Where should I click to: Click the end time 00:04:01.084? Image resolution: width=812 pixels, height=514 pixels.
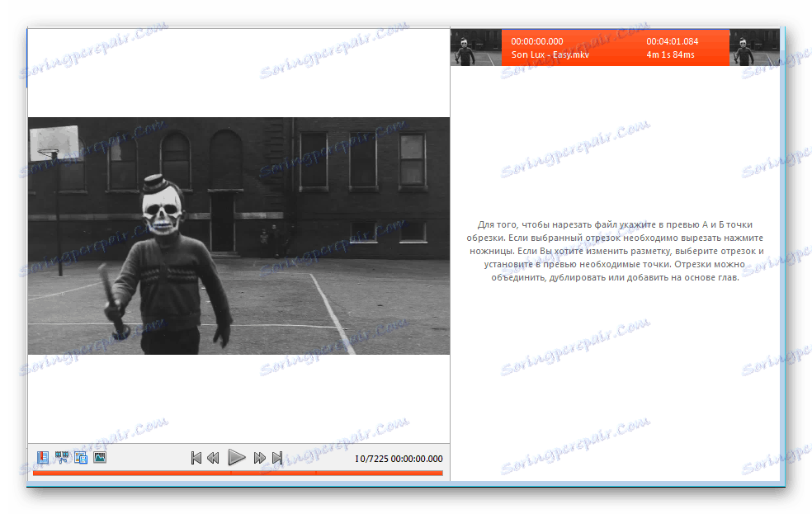673,41
